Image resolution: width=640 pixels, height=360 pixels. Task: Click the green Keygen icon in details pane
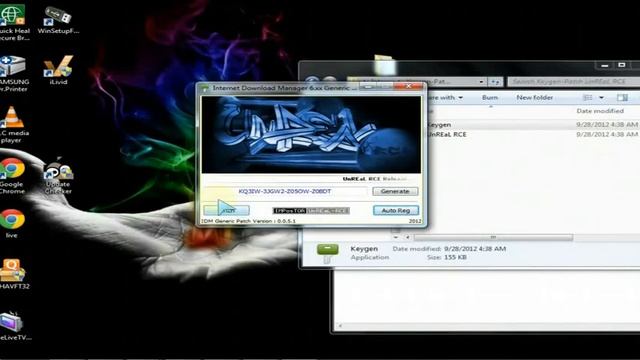coord(327,252)
